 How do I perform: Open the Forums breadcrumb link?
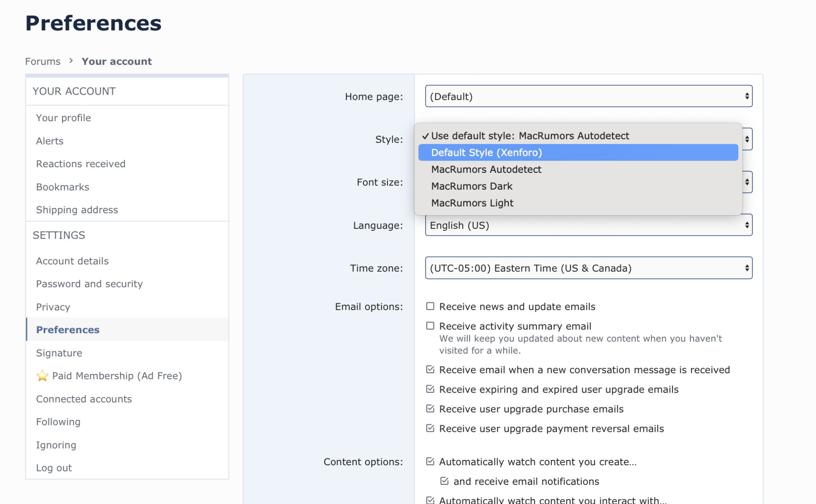(43, 61)
